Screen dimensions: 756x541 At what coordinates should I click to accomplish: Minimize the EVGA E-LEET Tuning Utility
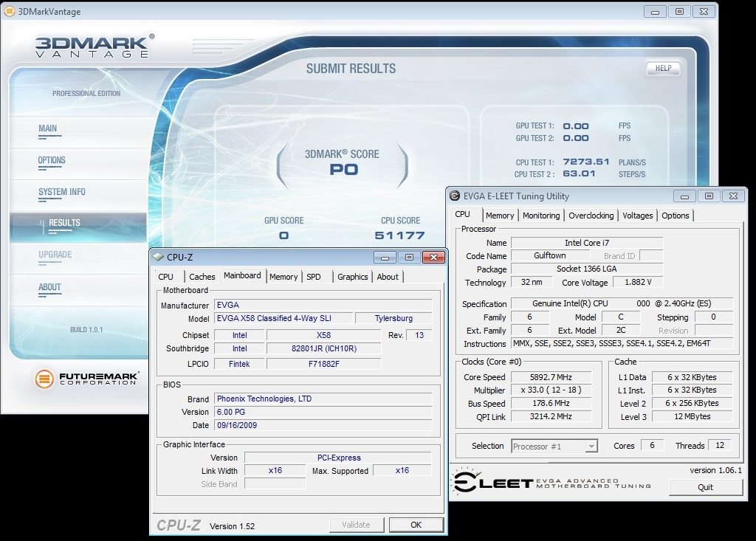(x=685, y=196)
